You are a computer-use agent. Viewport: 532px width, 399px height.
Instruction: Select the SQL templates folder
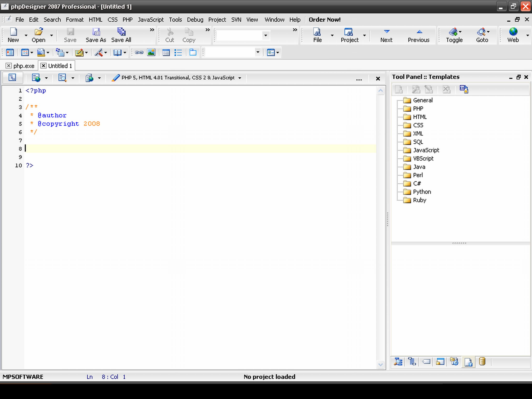pyautogui.click(x=418, y=142)
